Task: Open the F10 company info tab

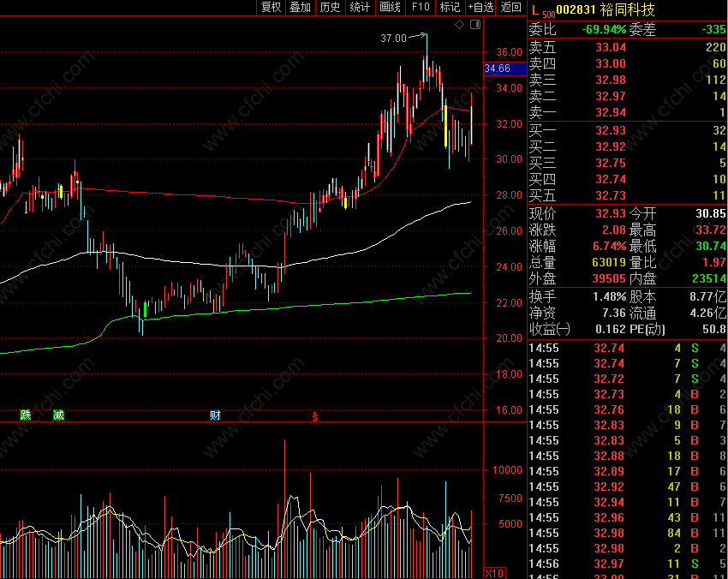Action: pos(421,8)
